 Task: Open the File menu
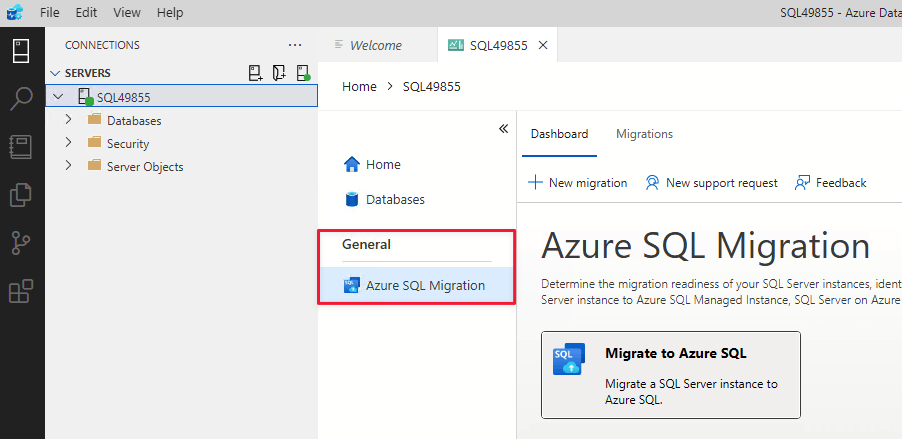click(x=49, y=12)
